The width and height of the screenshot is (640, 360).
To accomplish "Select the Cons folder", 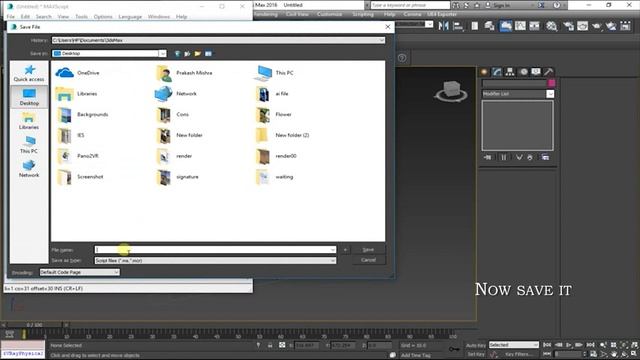I will coord(173,114).
